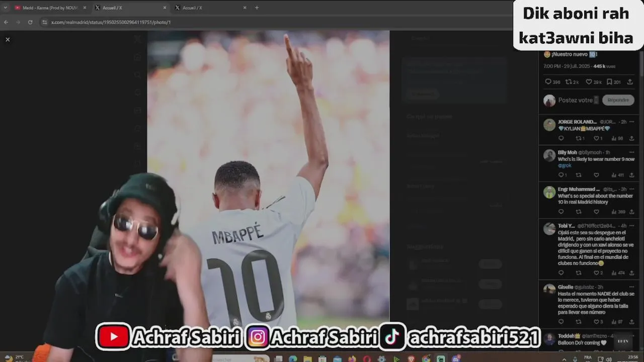Share Tobi Y's comment
This screenshot has width=644, height=362.
[x=631, y=273]
